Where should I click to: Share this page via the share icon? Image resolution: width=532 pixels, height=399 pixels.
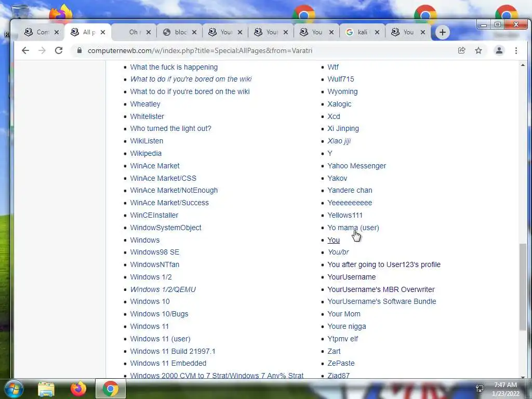point(461,50)
